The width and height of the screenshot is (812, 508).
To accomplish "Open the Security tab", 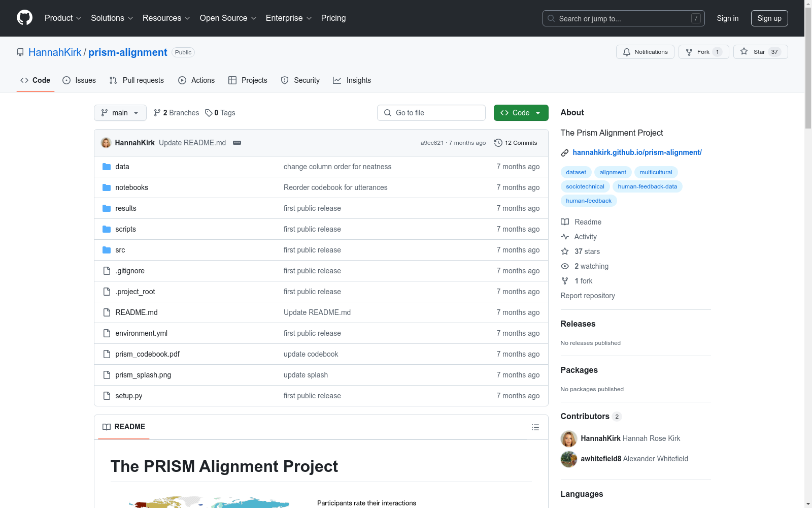I will pos(300,80).
